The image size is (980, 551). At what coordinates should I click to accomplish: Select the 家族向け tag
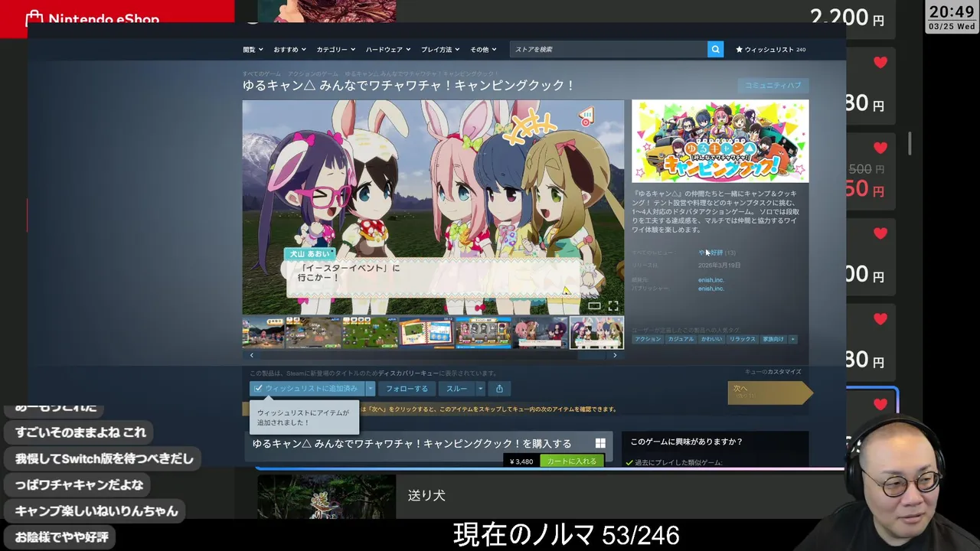773,339
